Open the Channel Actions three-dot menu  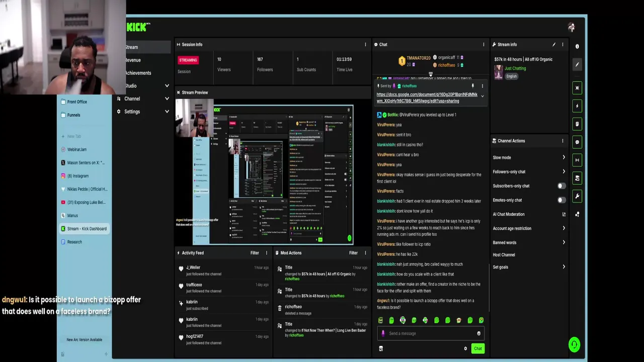[562, 141]
